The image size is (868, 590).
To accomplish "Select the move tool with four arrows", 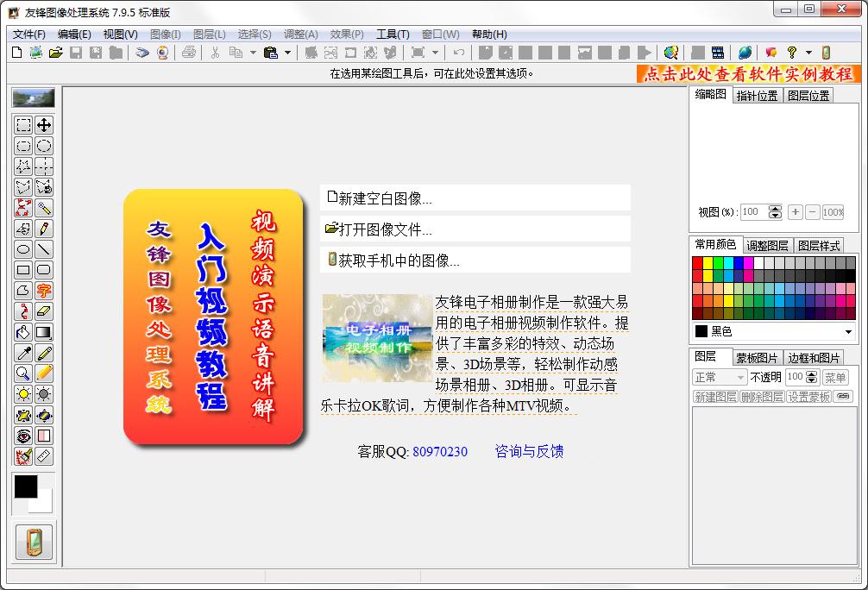I will [44, 125].
